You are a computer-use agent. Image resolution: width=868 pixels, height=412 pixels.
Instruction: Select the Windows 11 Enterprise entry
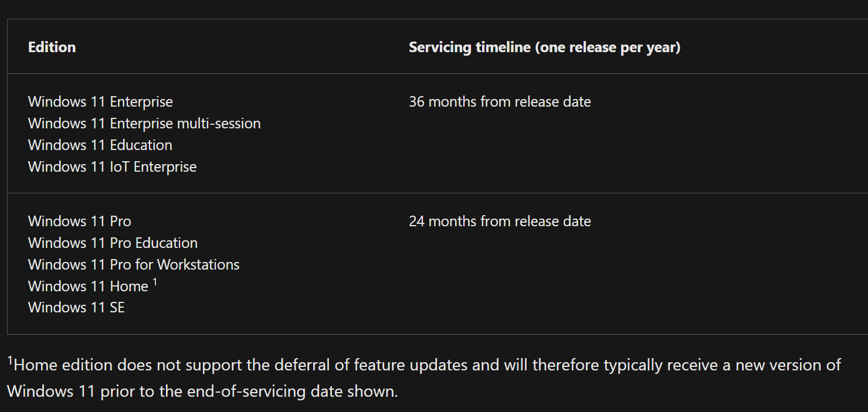100,102
